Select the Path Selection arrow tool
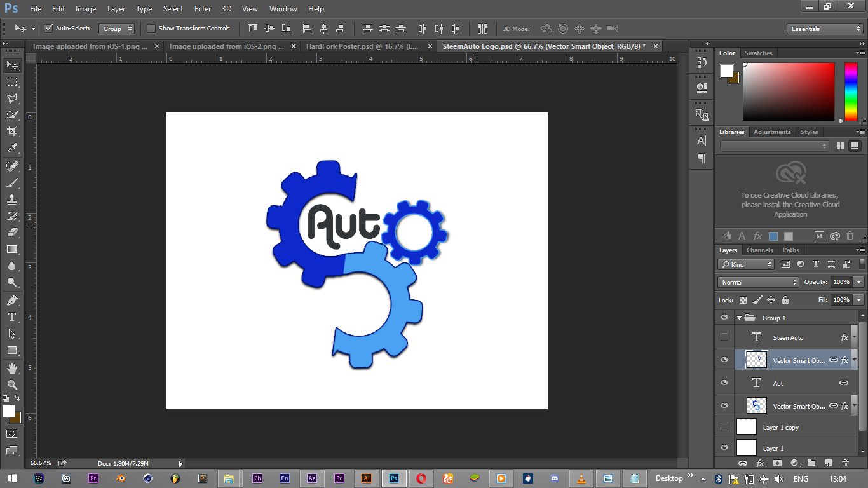Screen dimensions: 868x488 pyautogui.click(x=12, y=334)
